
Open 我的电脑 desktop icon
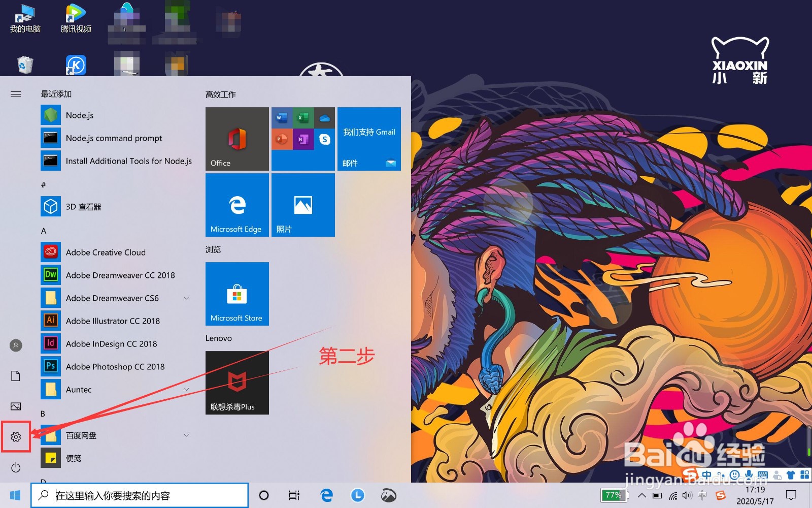click(25, 18)
